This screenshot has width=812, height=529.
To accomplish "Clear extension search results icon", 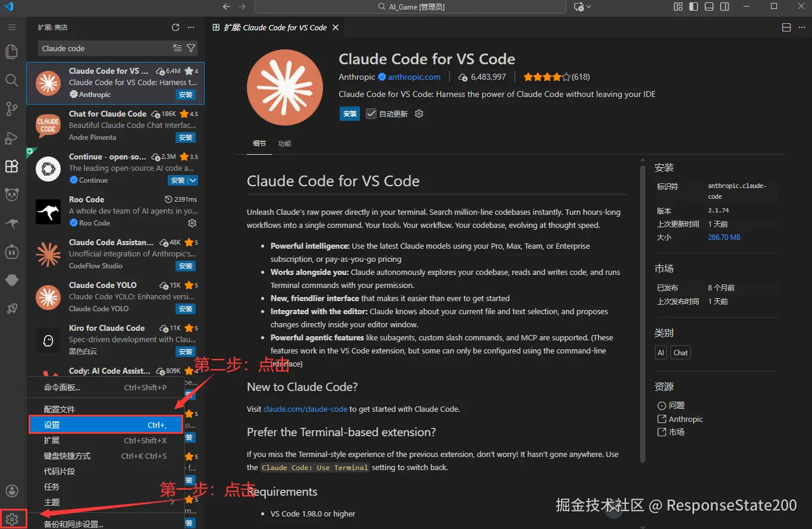I will tap(177, 48).
